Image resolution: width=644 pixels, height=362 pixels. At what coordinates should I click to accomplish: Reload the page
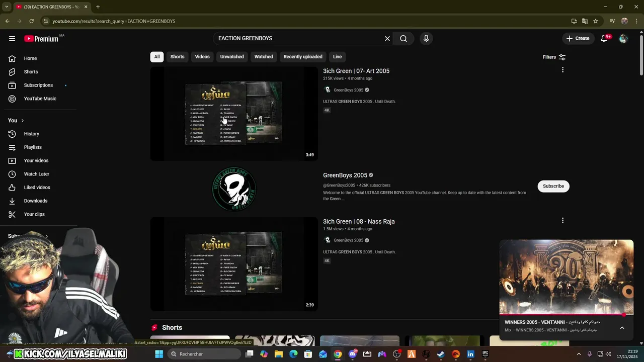(31, 21)
